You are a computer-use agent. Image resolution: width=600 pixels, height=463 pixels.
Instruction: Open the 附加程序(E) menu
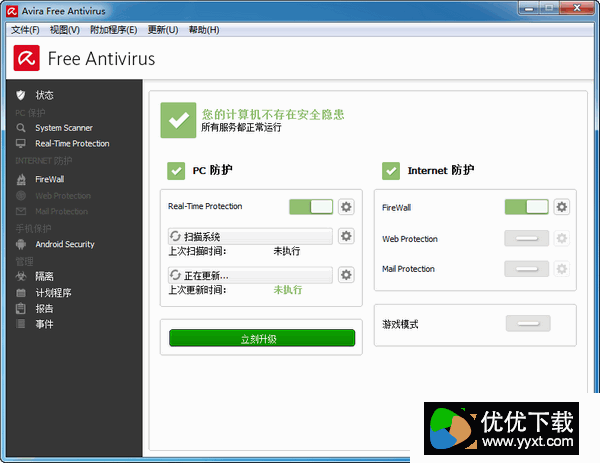(x=113, y=30)
